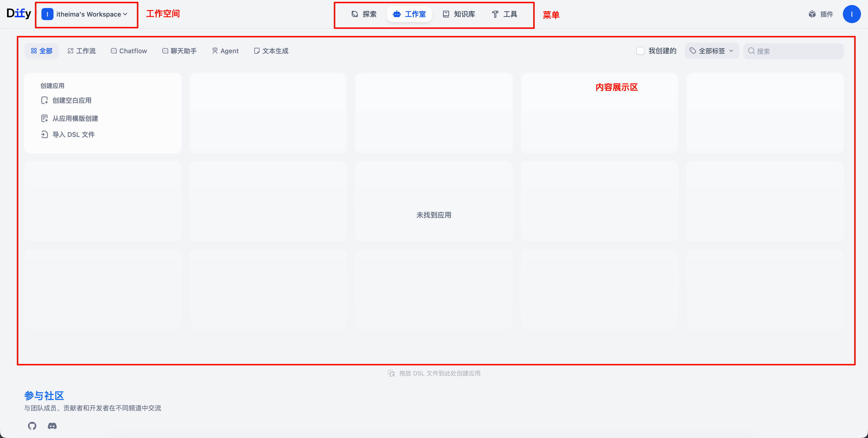Select the 工作流 filter tab
Image resolution: width=868 pixels, height=438 pixels.
coord(82,51)
